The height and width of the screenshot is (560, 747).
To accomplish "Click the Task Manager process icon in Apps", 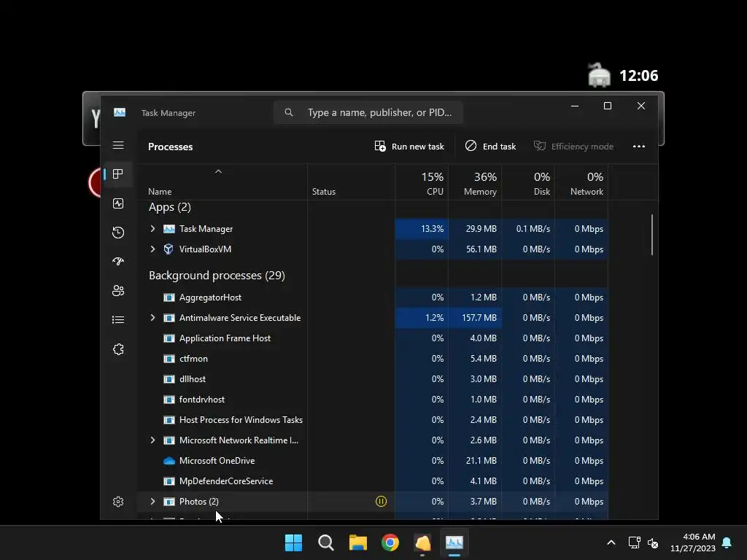I will click(169, 229).
